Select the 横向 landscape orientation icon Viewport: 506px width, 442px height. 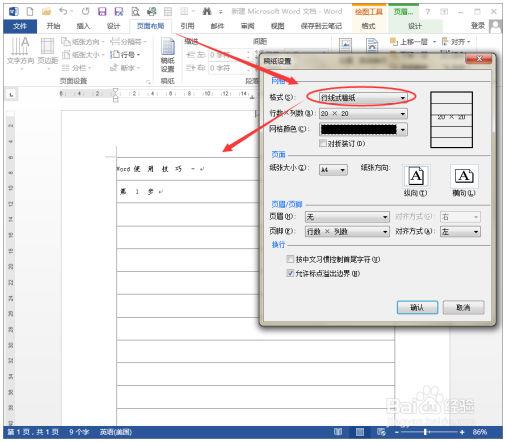464,176
